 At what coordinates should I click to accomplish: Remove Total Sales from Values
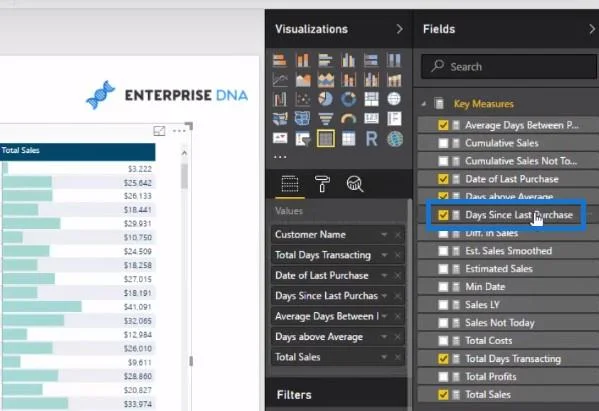[398, 357]
